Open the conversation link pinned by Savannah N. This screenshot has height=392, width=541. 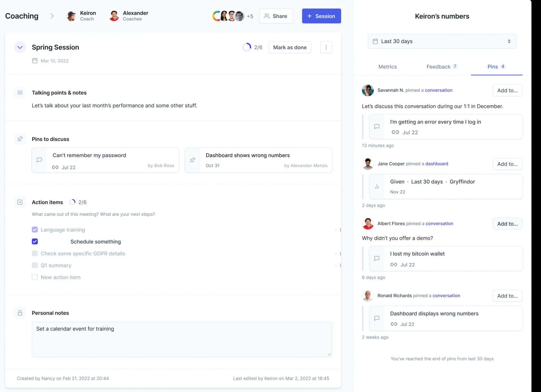coord(438,90)
